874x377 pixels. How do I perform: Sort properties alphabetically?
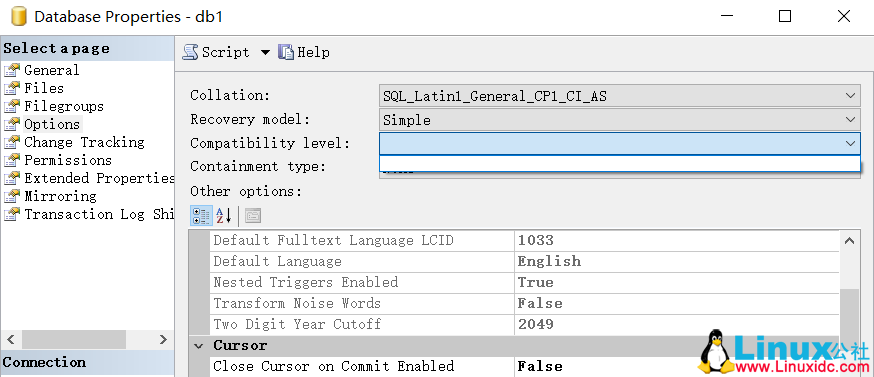224,215
